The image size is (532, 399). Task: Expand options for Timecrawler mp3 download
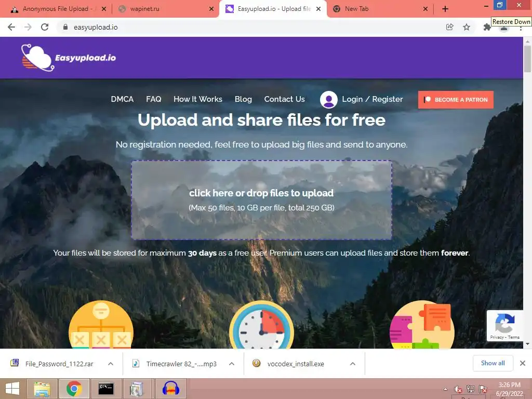(x=232, y=364)
